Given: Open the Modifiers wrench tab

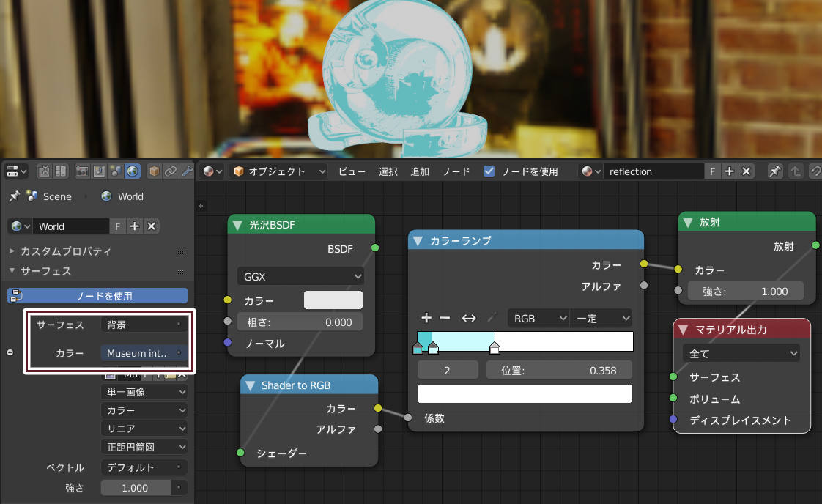Looking at the screenshot, I should [187, 171].
